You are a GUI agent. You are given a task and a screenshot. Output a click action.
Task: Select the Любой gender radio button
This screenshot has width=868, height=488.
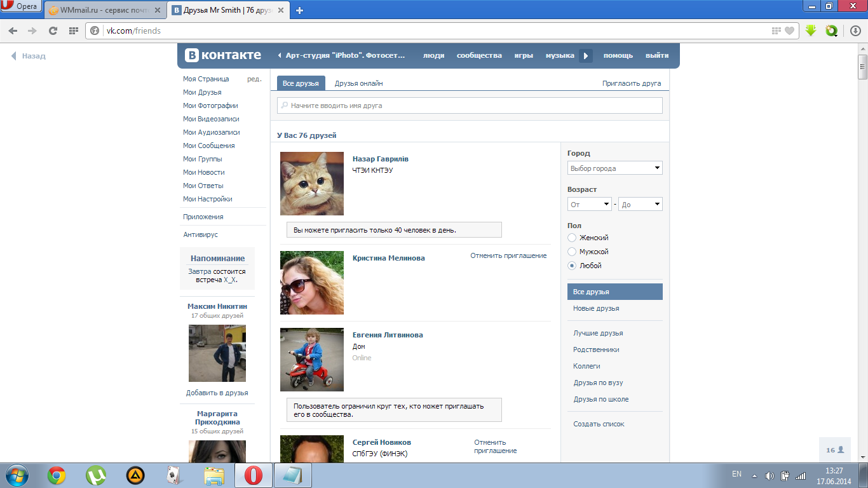click(572, 266)
